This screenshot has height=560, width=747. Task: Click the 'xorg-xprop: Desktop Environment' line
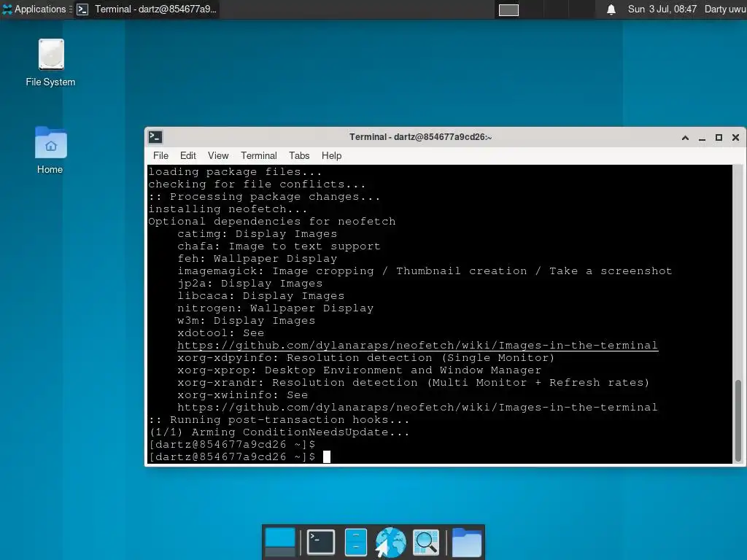point(359,370)
